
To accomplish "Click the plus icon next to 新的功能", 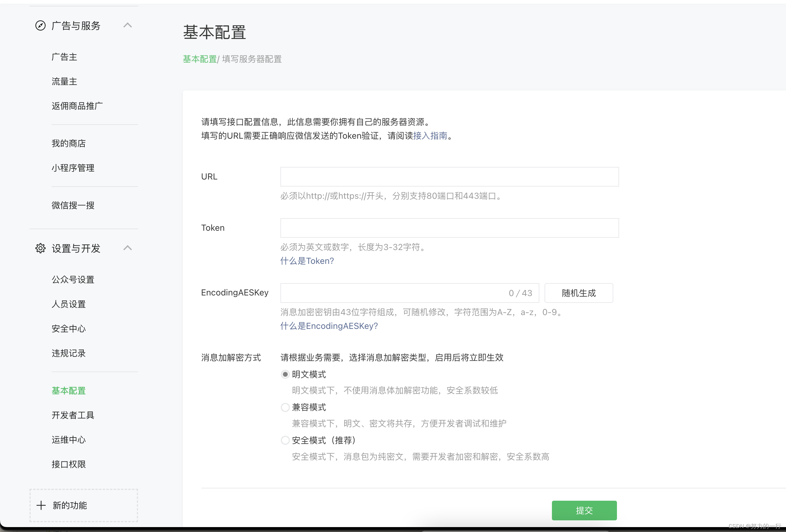I will tap(41, 505).
